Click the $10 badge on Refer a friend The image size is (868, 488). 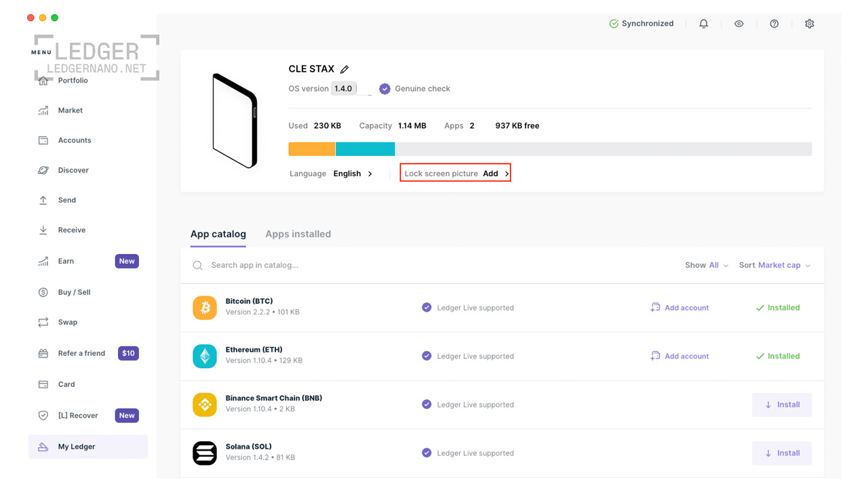(x=128, y=353)
